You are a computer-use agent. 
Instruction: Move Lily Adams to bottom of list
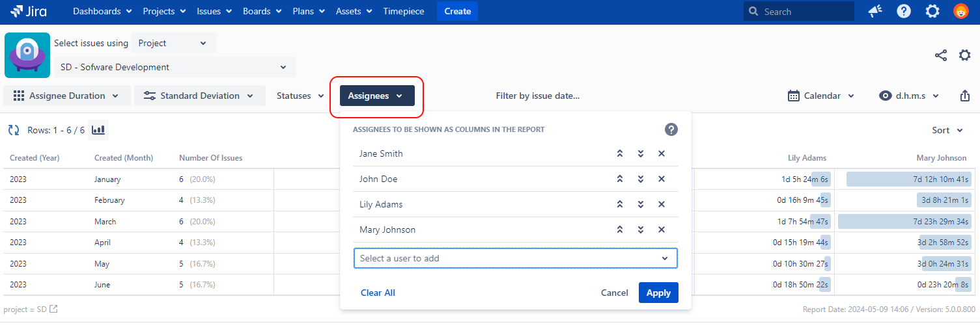click(641, 204)
